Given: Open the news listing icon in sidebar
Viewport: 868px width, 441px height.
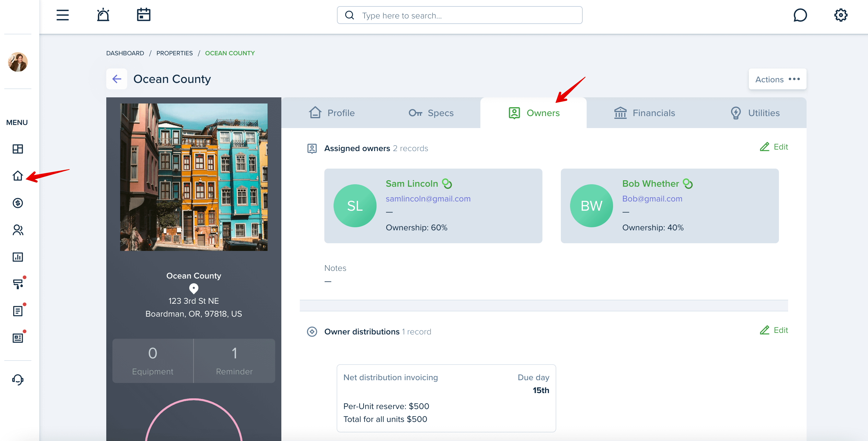Looking at the screenshot, I should pyautogui.click(x=18, y=338).
